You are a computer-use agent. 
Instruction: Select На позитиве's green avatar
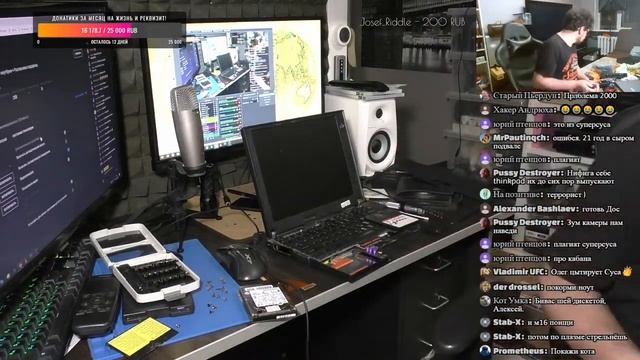(x=485, y=194)
